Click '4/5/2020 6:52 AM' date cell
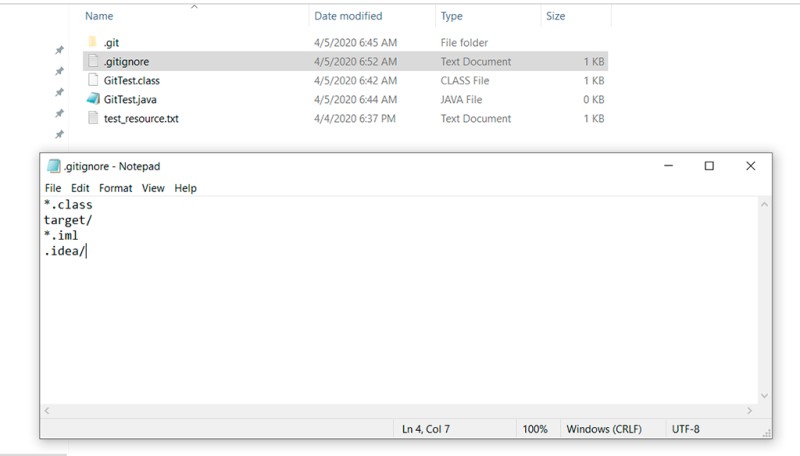The width and height of the screenshot is (800, 456). click(356, 62)
